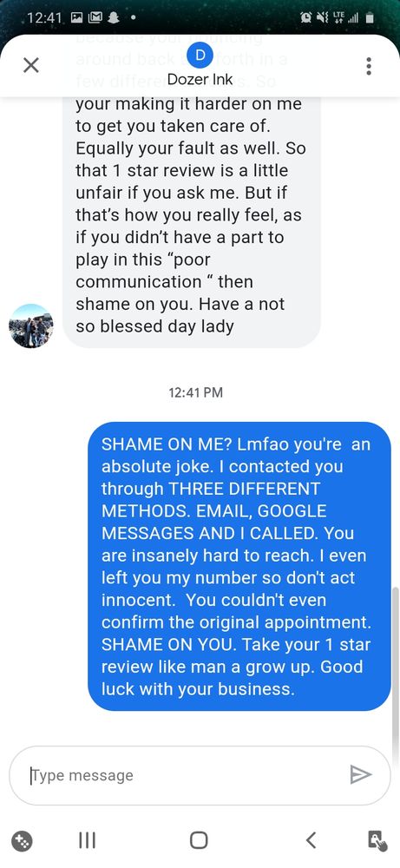Tap the alarm icon in status bar
This screenshot has height=868, width=400.
coord(306,17)
